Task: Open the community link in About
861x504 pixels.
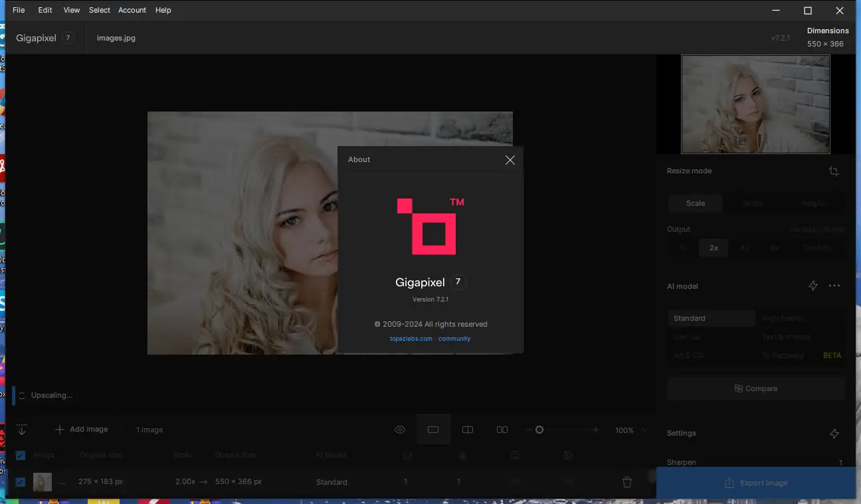Action: (454, 339)
